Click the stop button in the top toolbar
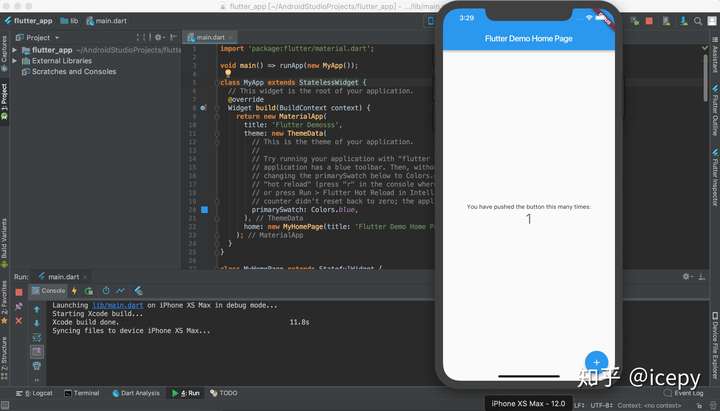This screenshot has height=411, width=720. [649, 21]
